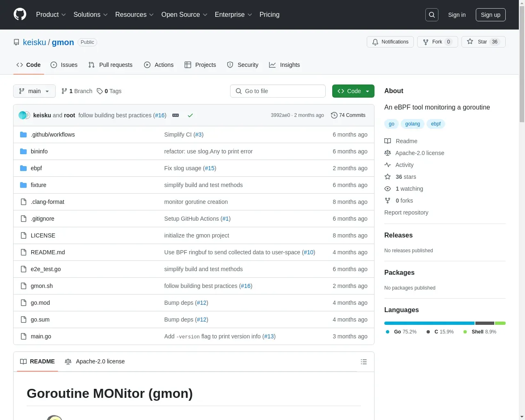Switch to the Actions tab

pos(159,65)
